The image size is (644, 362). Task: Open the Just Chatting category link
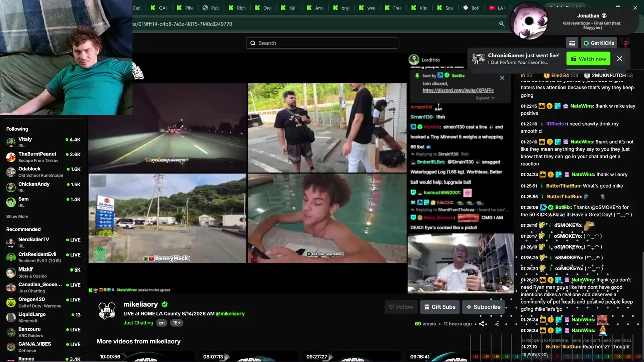[x=138, y=323]
